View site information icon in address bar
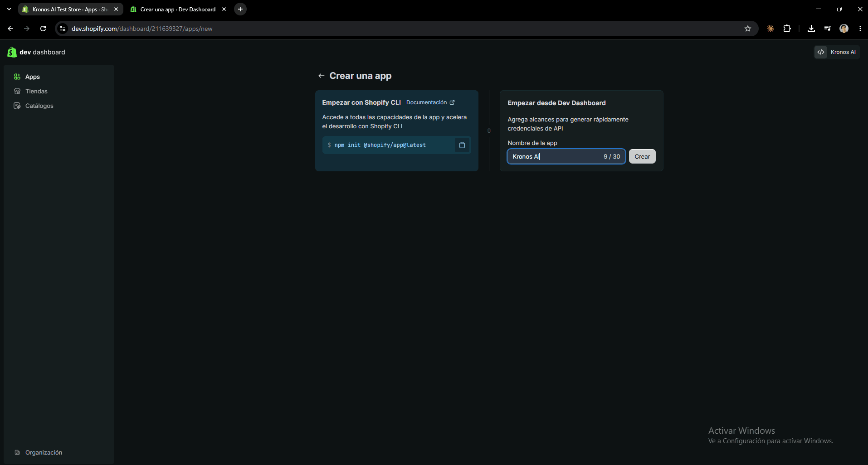The width and height of the screenshot is (868, 465). tap(63, 29)
